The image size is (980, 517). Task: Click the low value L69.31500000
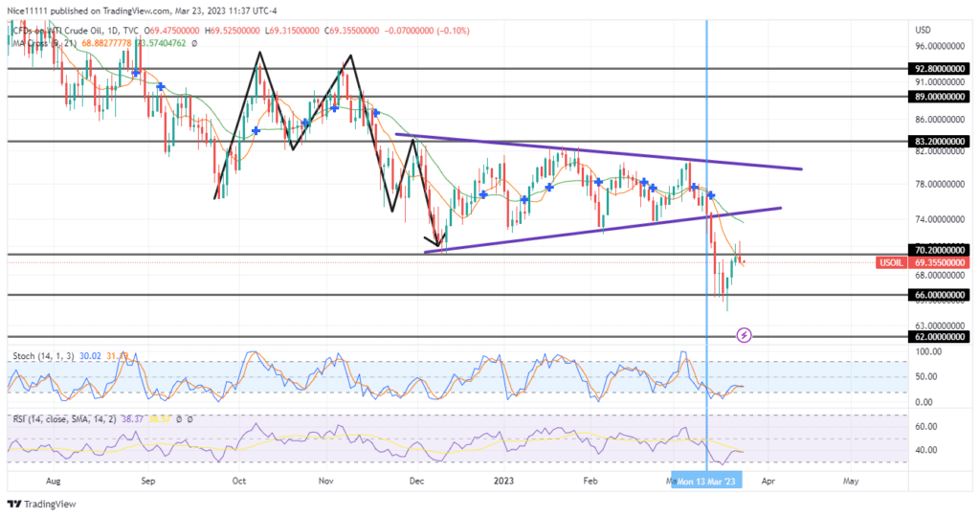[292, 30]
